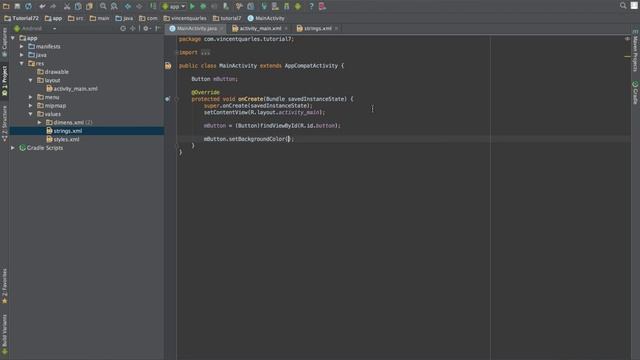
Task: Expand the manifests folder
Action: (x=22, y=47)
